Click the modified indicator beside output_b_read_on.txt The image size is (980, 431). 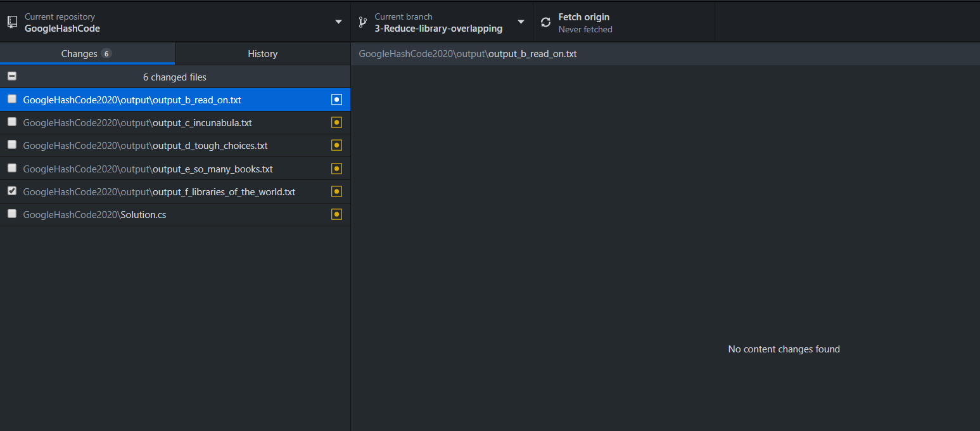pyautogui.click(x=336, y=99)
